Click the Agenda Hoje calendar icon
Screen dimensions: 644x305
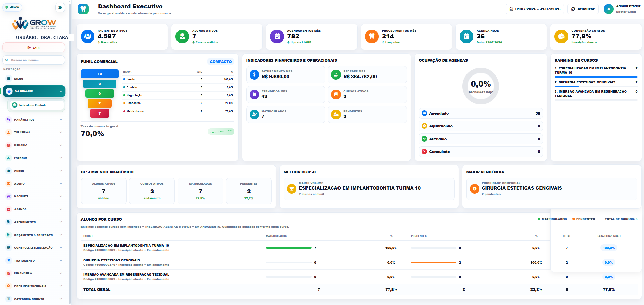(466, 36)
